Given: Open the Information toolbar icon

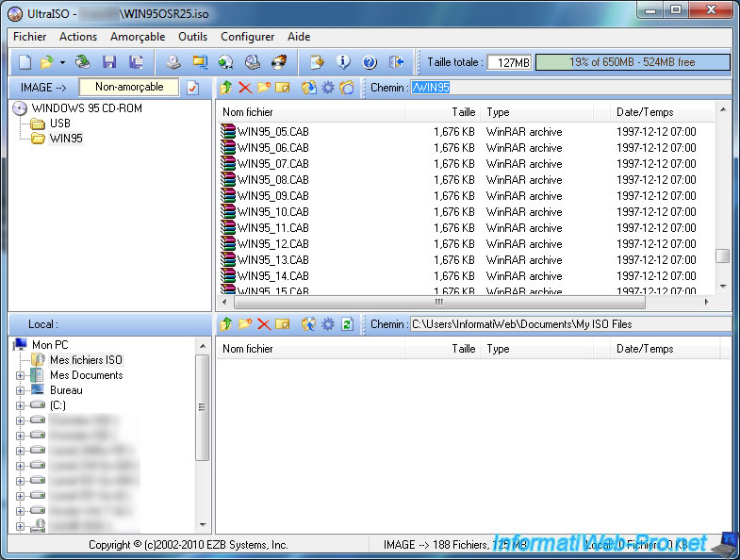Looking at the screenshot, I should [343, 62].
